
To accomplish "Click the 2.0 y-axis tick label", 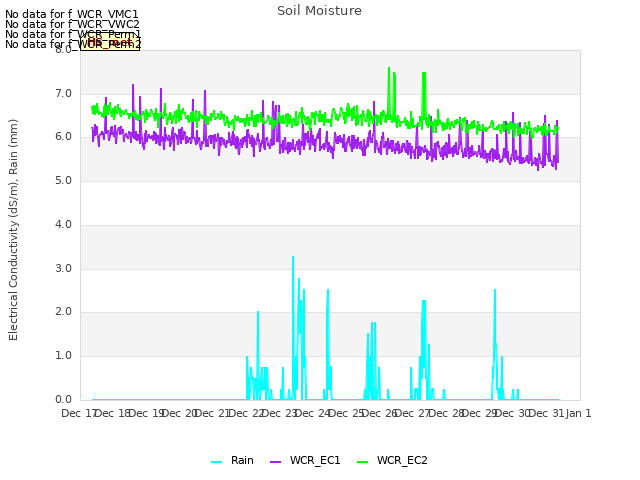I will (63, 312).
